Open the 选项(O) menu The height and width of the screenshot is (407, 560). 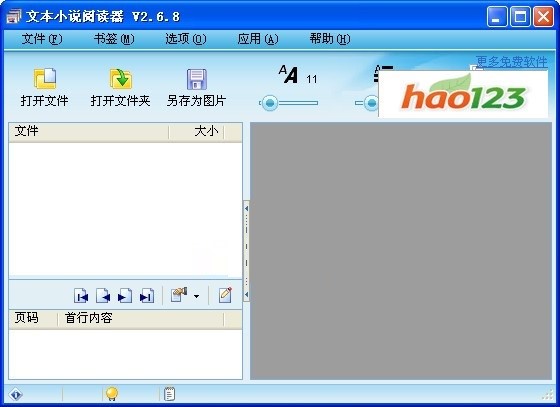pyautogui.click(x=186, y=39)
